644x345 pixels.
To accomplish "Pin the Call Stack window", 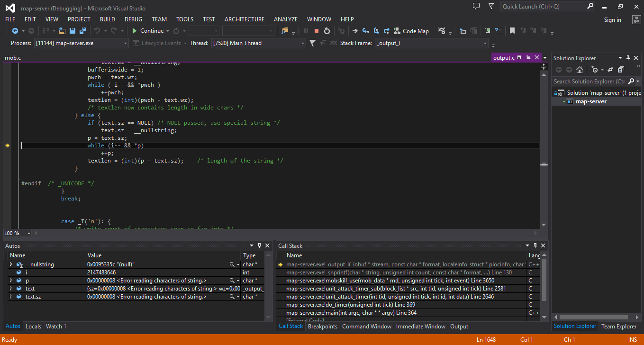I will point(535,245).
